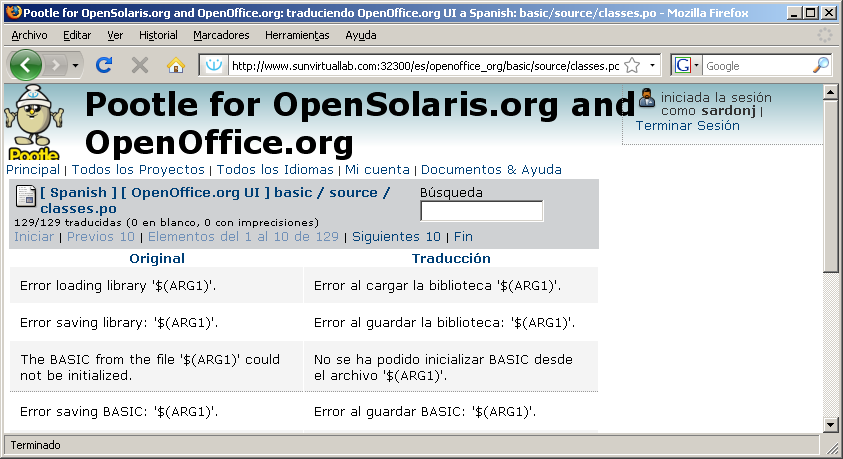Click the Stop loading X icon
This screenshot has width=843, height=459.
coord(140,66)
